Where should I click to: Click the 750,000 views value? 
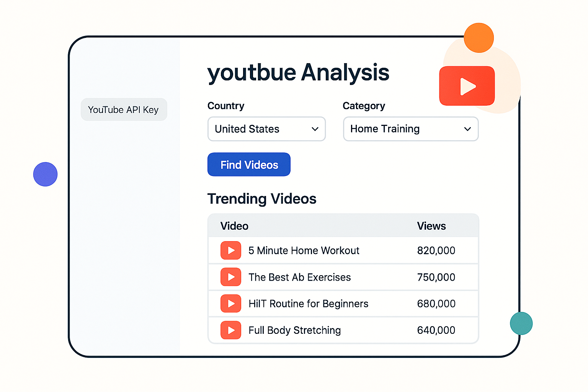(x=436, y=277)
